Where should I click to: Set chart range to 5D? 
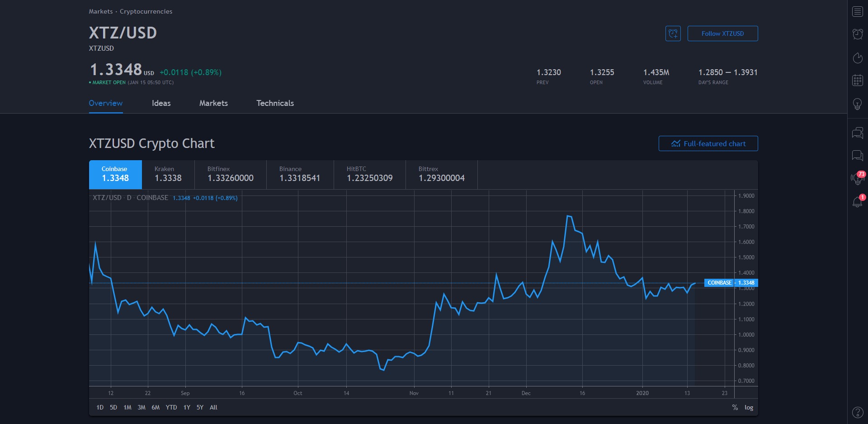pyautogui.click(x=113, y=407)
